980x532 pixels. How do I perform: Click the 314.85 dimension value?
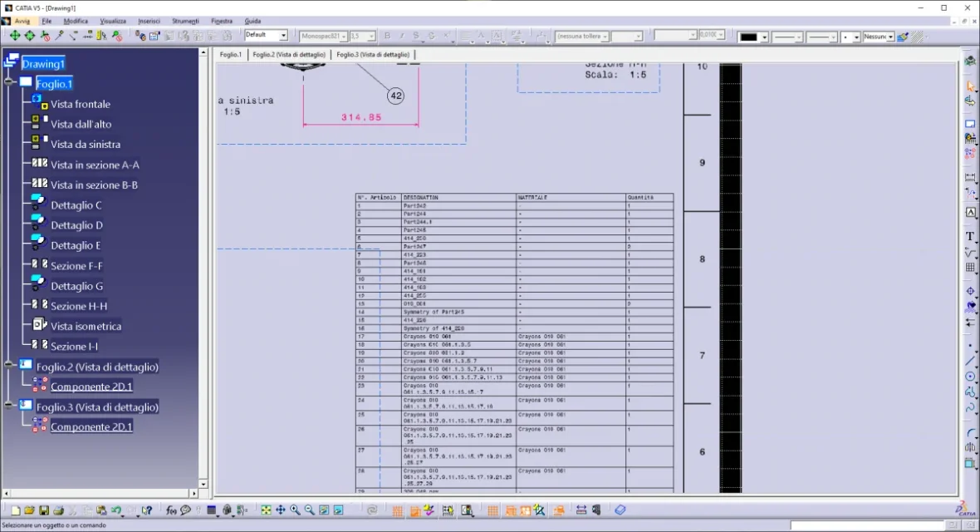point(361,117)
